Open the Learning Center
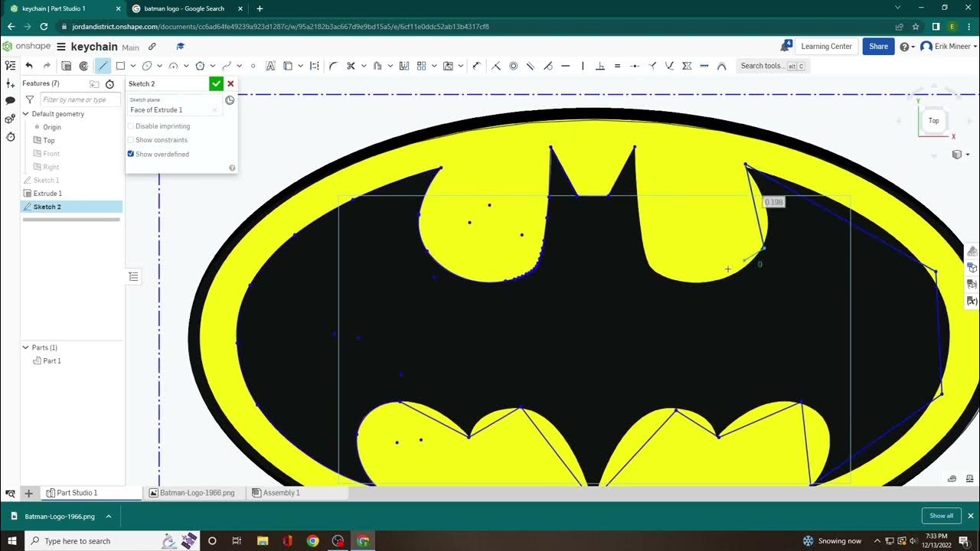Viewport: 980px width, 551px height. (826, 47)
